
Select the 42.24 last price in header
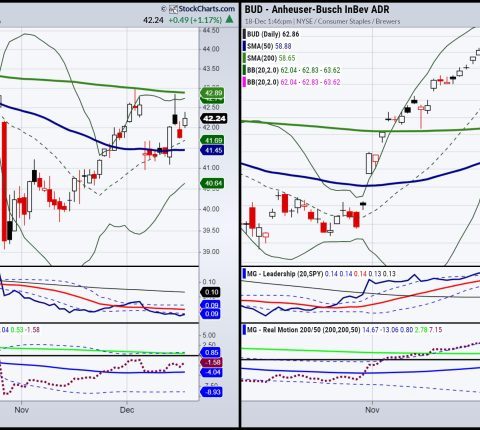click(153, 20)
